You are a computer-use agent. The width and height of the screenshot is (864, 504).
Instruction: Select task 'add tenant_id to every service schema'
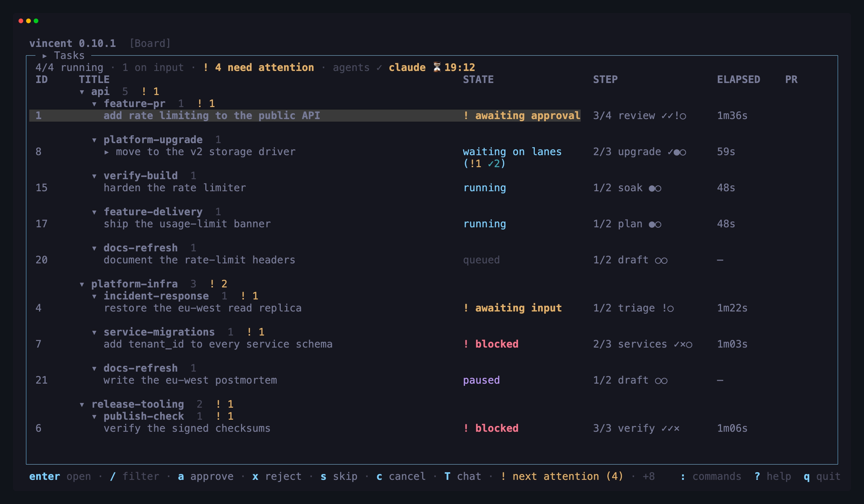tap(218, 344)
